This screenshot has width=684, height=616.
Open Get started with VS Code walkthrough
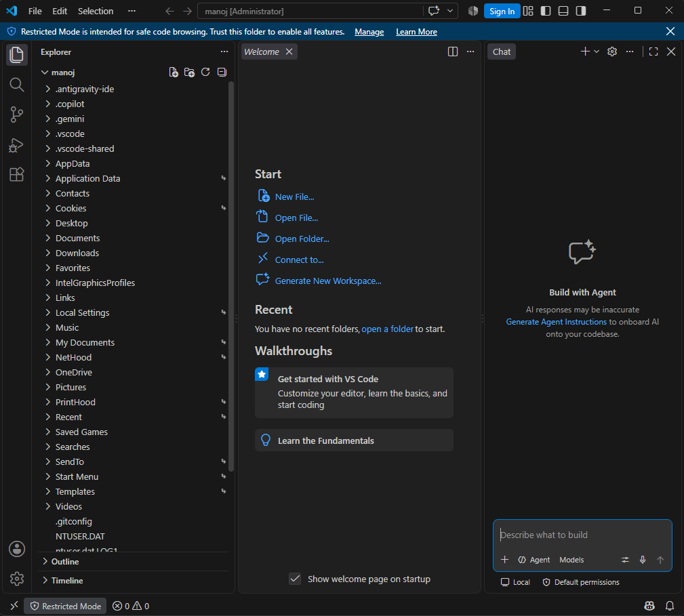pos(355,393)
